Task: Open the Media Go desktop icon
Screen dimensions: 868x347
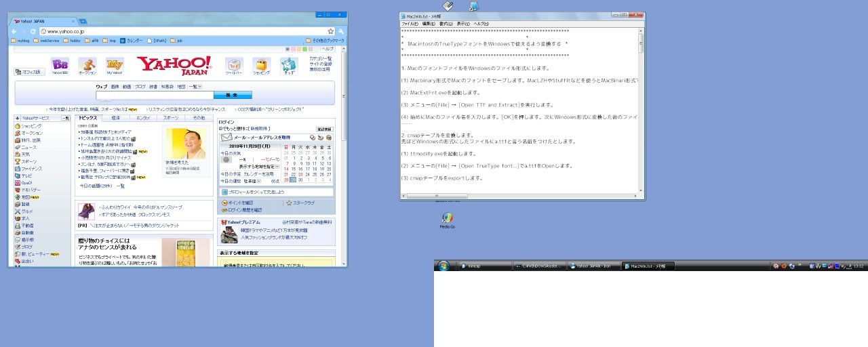Action: click(447, 221)
